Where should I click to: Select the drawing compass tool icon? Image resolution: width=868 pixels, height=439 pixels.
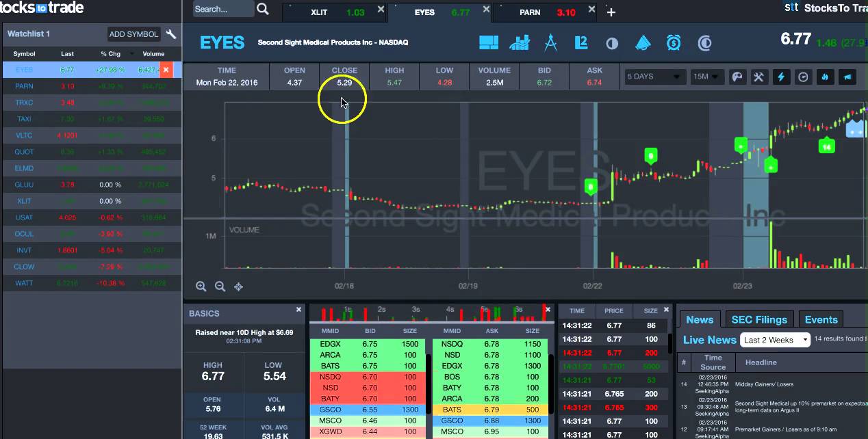click(550, 42)
